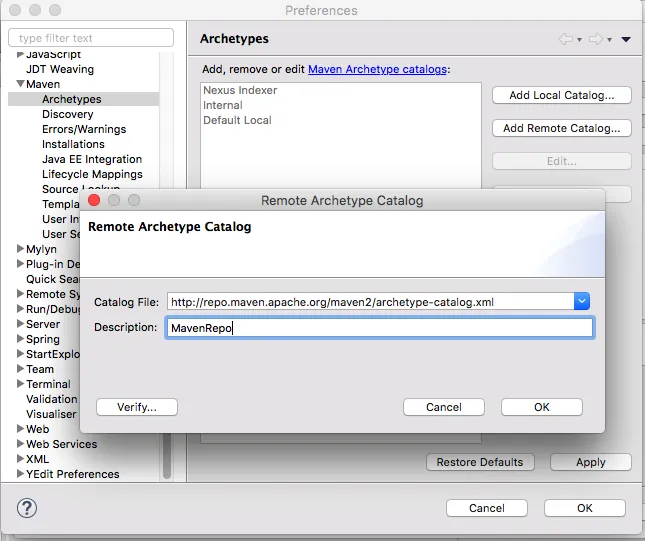Expand the YEdit Preferences tree node

point(20,474)
